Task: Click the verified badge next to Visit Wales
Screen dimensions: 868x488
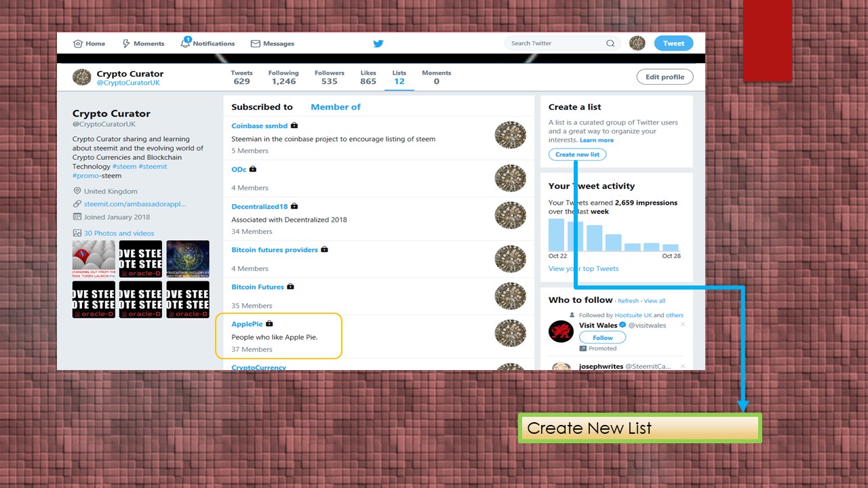Action: tap(623, 325)
